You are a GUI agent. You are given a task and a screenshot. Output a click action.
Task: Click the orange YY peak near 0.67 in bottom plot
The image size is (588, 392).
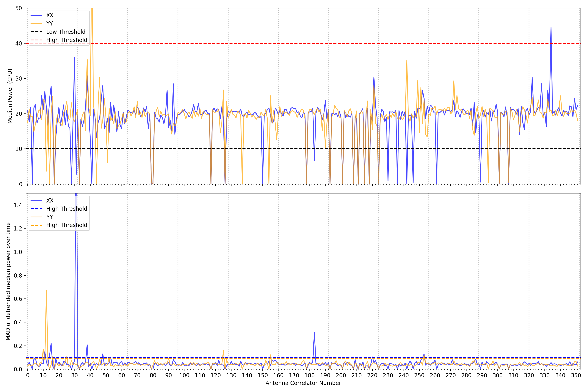click(x=46, y=290)
